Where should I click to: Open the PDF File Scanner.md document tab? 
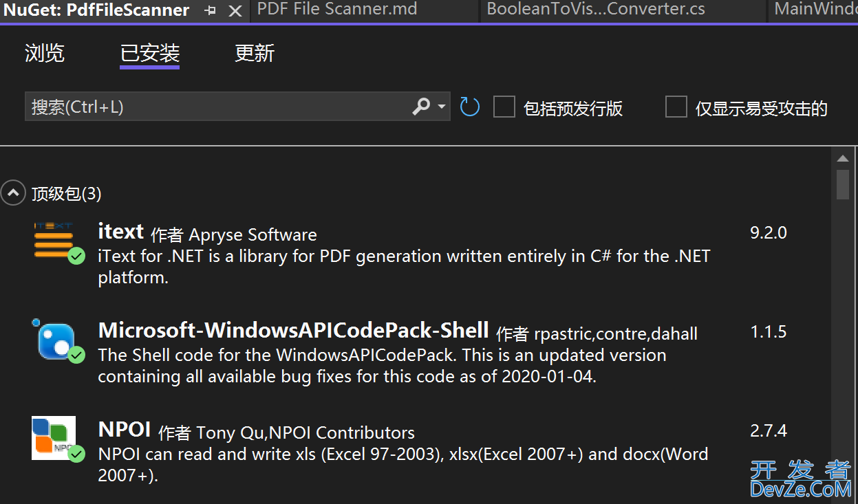(336, 10)
